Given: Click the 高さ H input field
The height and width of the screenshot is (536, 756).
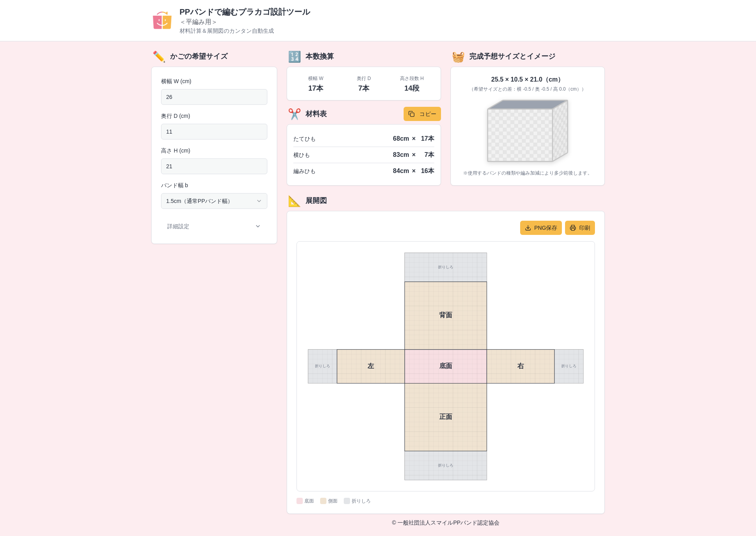Looking at the screenshot, I should click(x=214, y=166).
